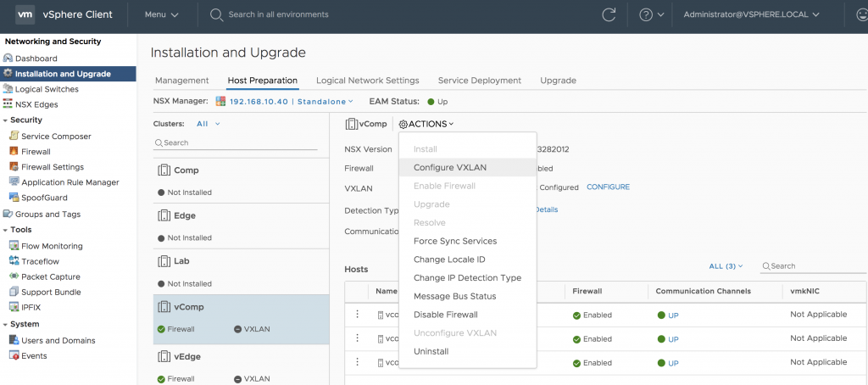868x385 pixels.
Task: Open the help question mark icon
Action: pos(645,15)
